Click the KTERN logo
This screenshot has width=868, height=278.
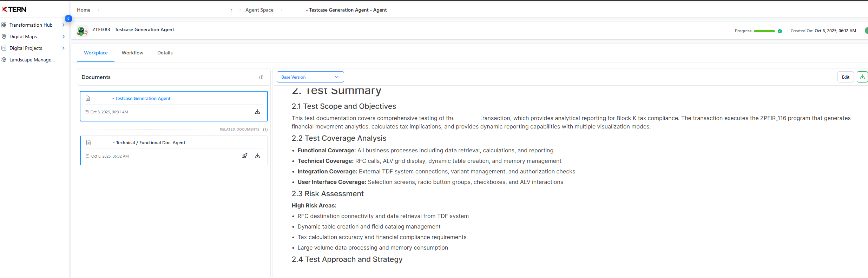(x=14, y=9)
